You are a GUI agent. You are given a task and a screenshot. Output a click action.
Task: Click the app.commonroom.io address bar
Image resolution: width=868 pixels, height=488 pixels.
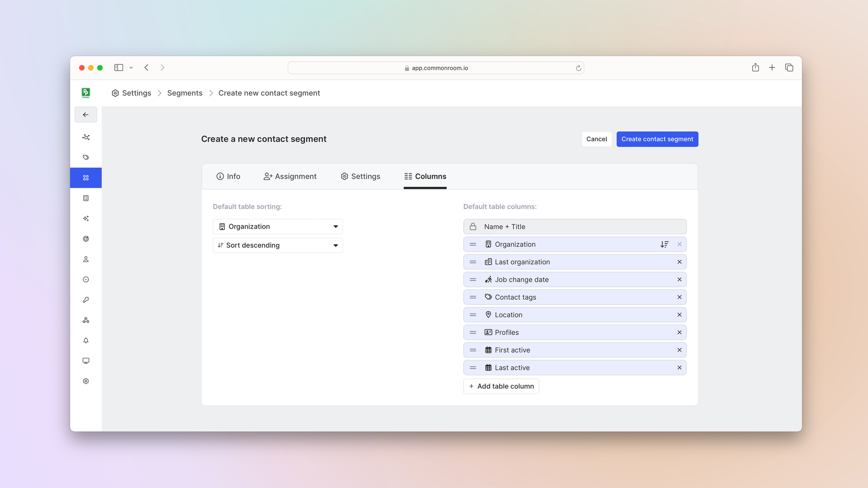point(436,68)
